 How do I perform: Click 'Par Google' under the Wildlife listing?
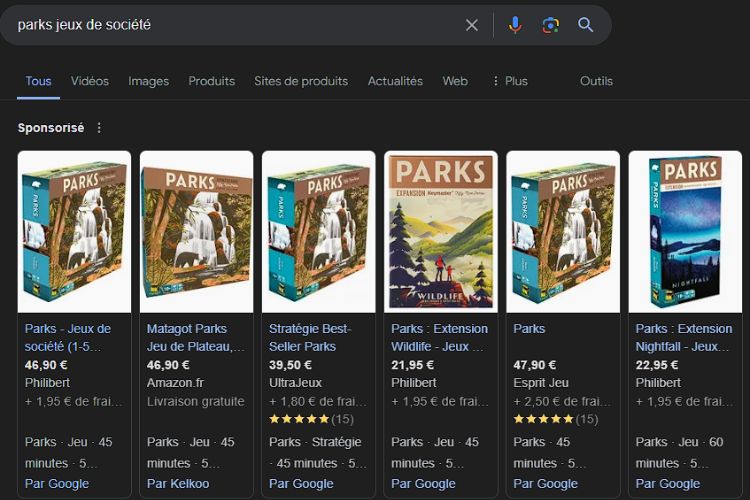tap(423, 484)
